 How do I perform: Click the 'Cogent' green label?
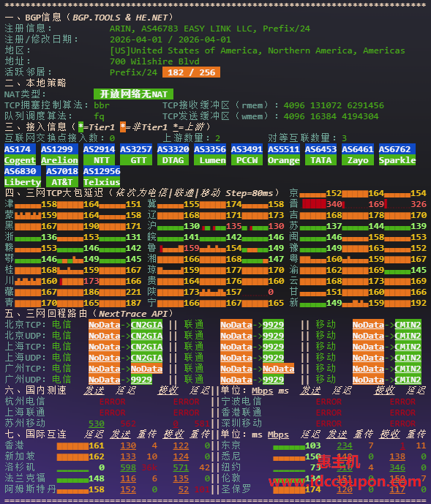20,160
